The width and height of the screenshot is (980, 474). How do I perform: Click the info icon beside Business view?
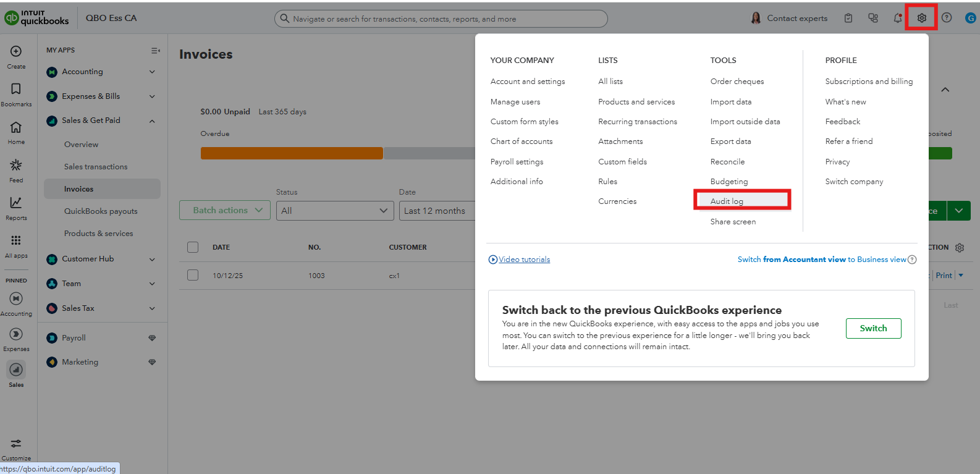click(912, 260)
